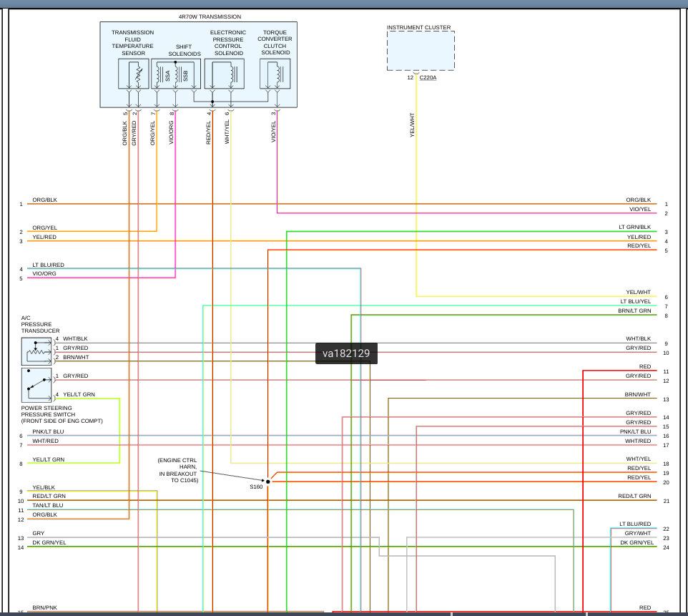Click the LT BLU/RED label at left pin 4
The image size is (688, 616).
click(x=48, y=265)
